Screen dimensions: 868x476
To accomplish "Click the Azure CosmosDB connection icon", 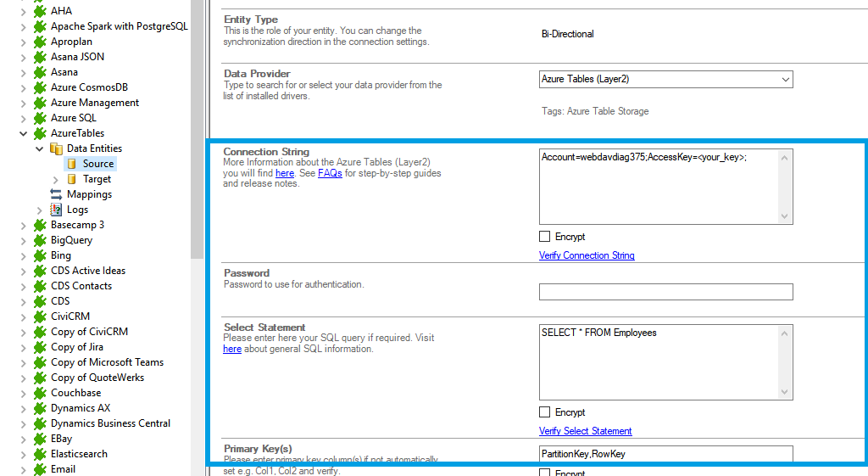I will [x=40, y=87].
